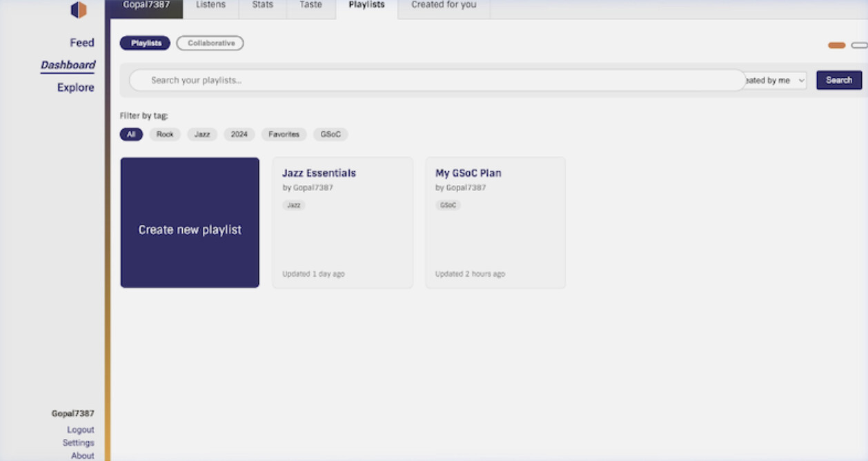868x461 pixels.
Task: Go to Feed in the sidebar
Action: (x=81, y=43)
